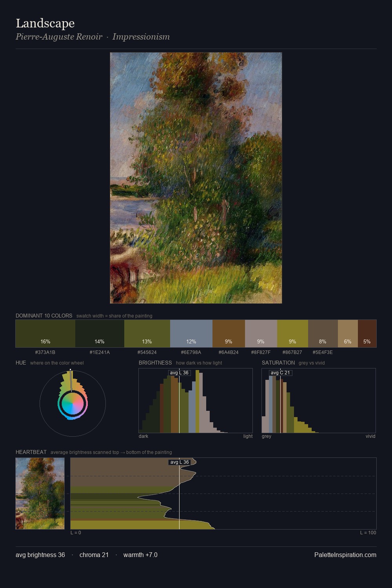
Task: Click the hex code #5E4F3E
Action: pos(323,352)
